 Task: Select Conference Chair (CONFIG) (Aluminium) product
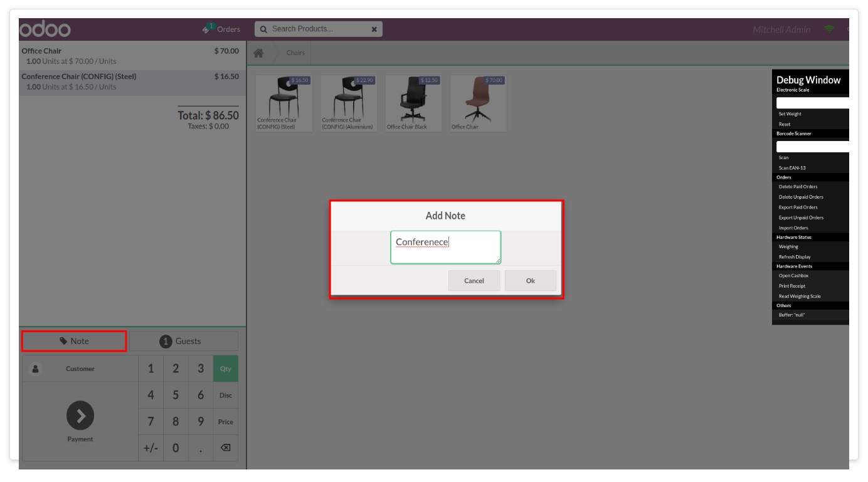349,103
